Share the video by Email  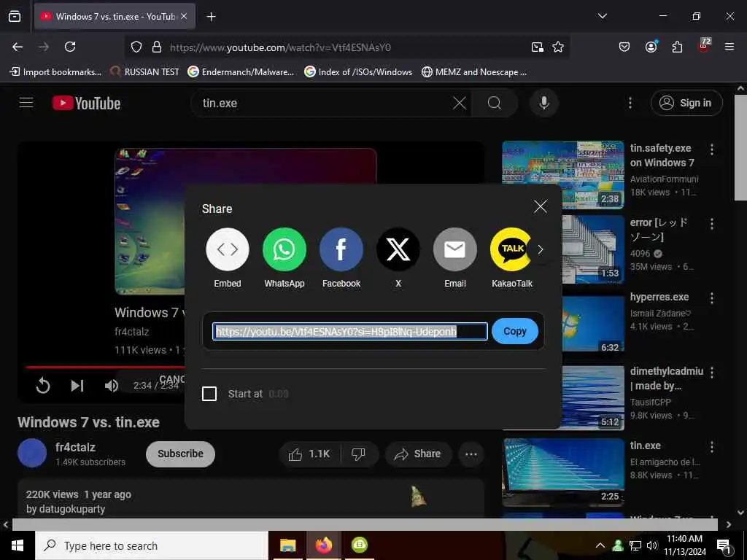(455, 257)
